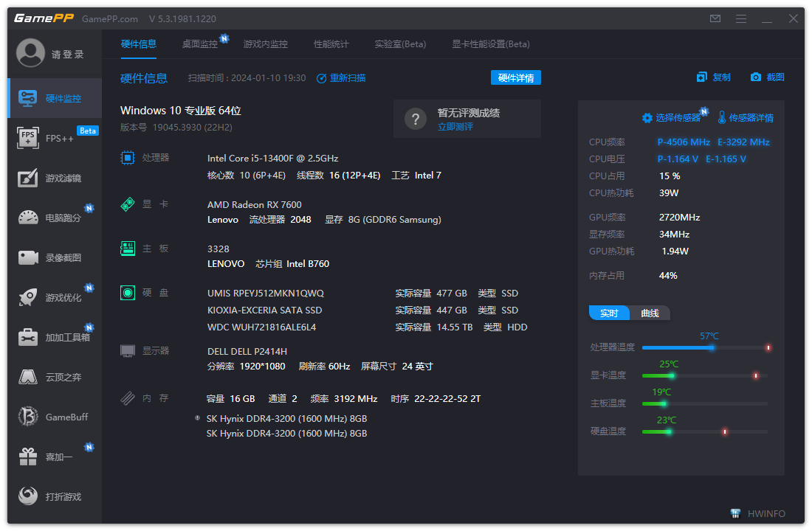
Task: Click the mail envelope icon in title bar
Action: (x=715, y=18)
